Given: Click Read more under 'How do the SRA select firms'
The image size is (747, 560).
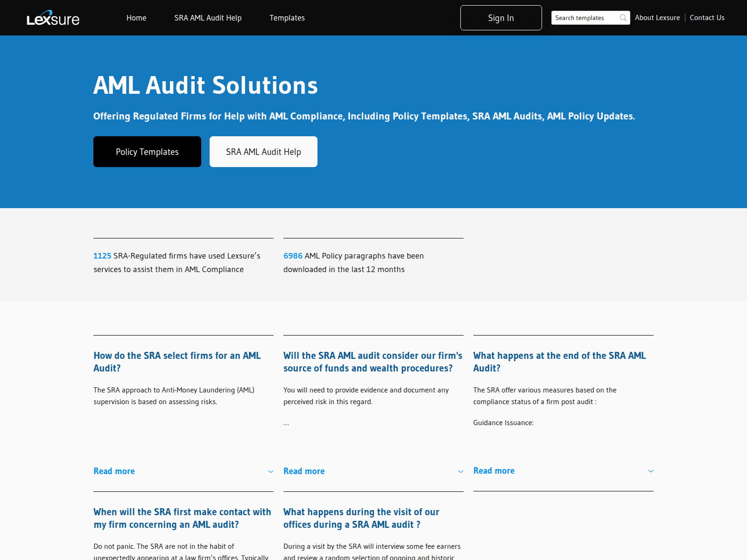Looking at the screenshot, I should coord(114,471).
